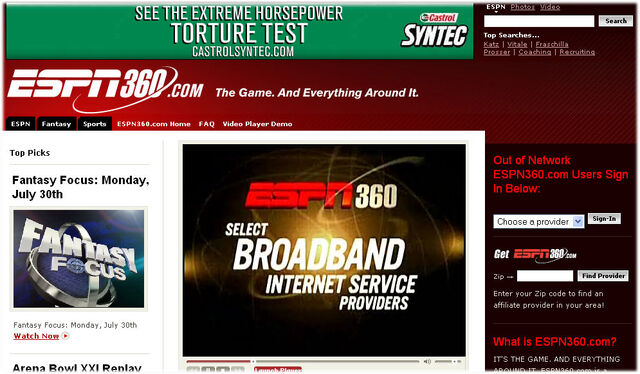Focus the Zip code input field

click(x=545, y=276)
